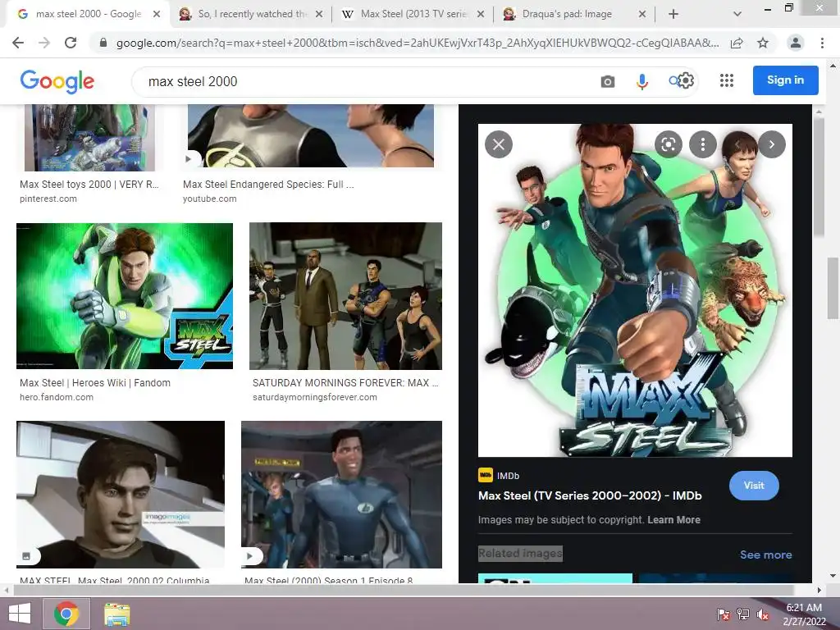Click large Max Steel poster preview
The height and width of the screenshot is (630, 840).
pyautogui.click(x=635, y=290)
